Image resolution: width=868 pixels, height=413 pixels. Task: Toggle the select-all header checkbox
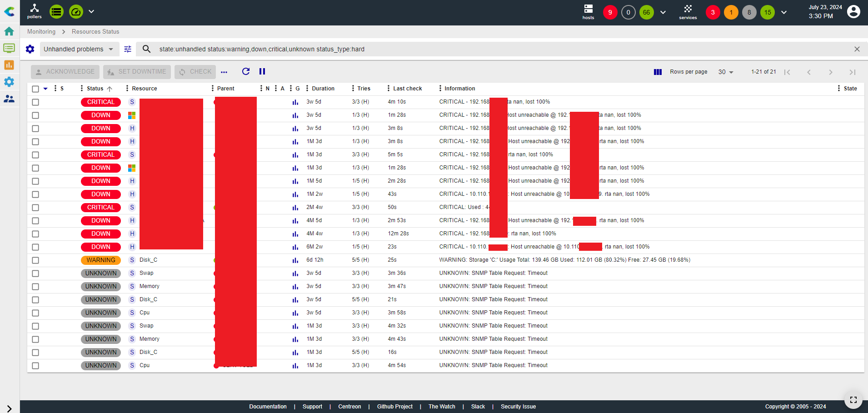click(35, 89)
